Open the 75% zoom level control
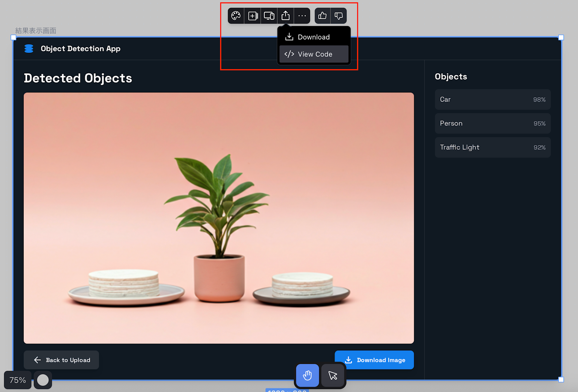 tap(18, 380)
